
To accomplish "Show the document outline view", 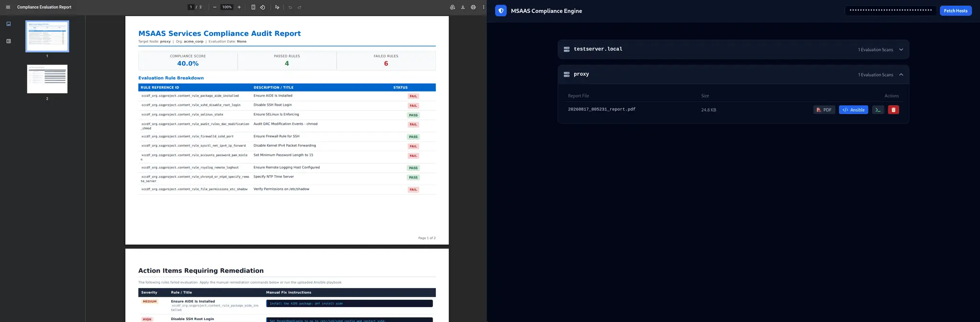I will tap(9, 41).
